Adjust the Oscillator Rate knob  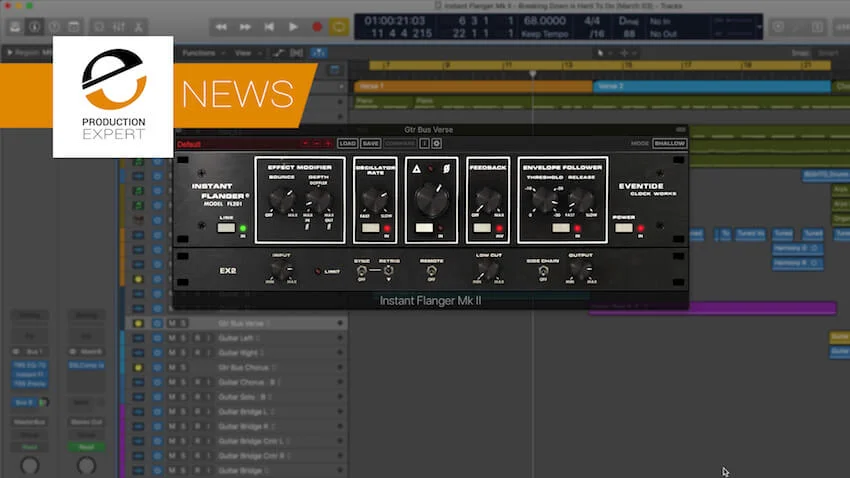(x=375, y=200)
